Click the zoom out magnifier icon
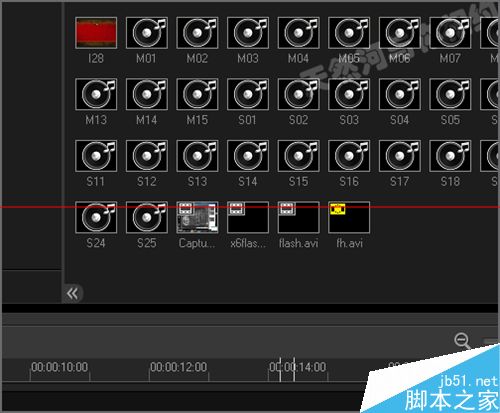Image resolution: width=500 pixels, height=413 pixels. point(462,341)
